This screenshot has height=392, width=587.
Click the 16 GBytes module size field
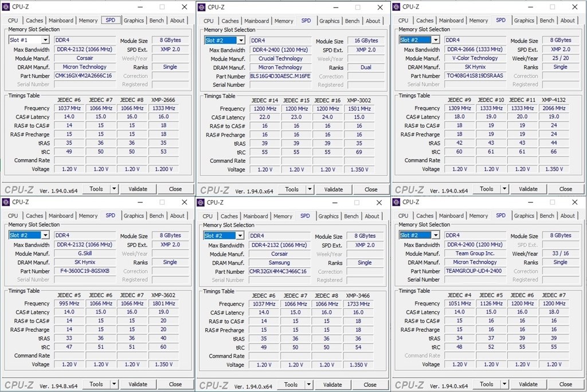366,41
